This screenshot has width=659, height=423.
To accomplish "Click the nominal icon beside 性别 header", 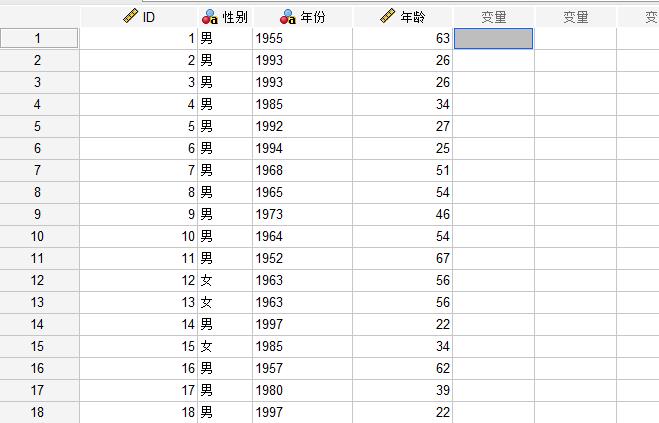I will coord(209,17).
